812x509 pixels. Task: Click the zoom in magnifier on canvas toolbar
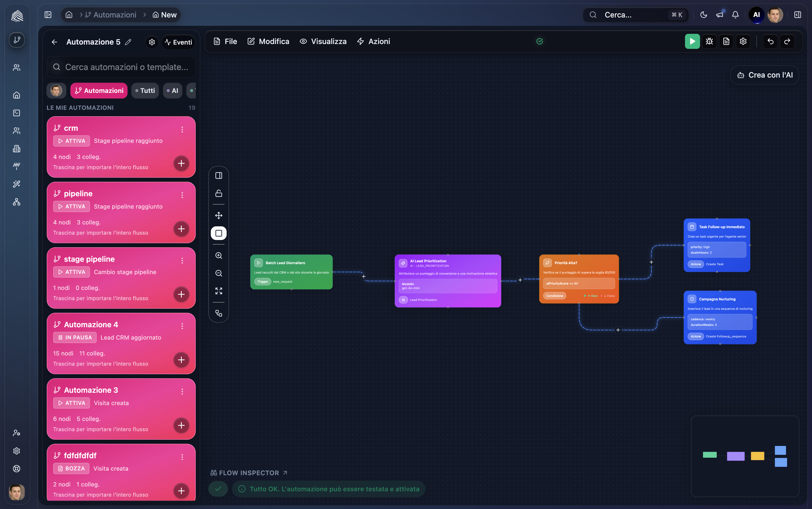tap(219, 256)
